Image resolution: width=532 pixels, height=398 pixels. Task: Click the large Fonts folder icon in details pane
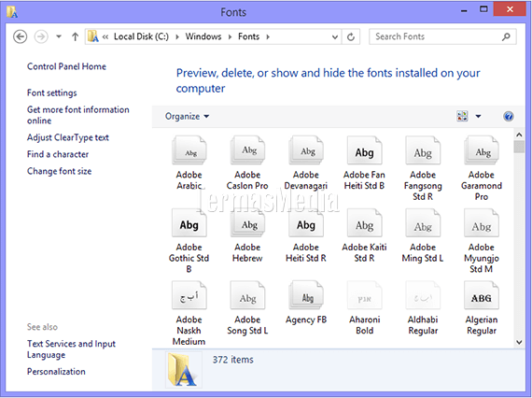[183, 369]
